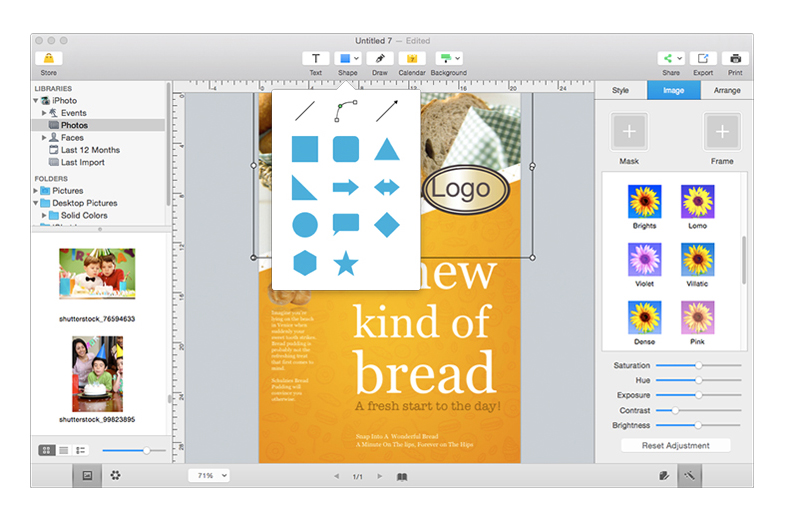Insert the double-headed arrow shape
785x520 pixels.
tap(386, 187)
